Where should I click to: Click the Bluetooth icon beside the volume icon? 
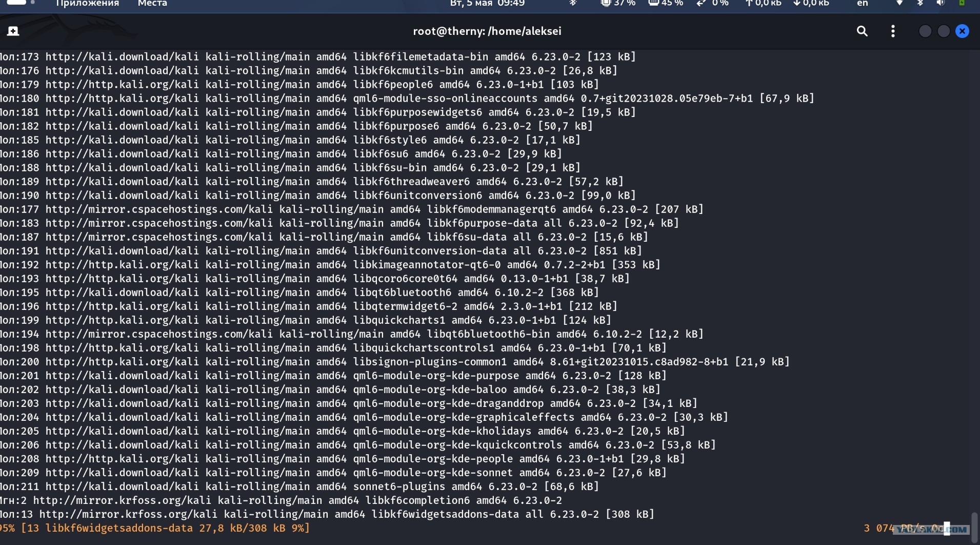[x=920, y=3]
